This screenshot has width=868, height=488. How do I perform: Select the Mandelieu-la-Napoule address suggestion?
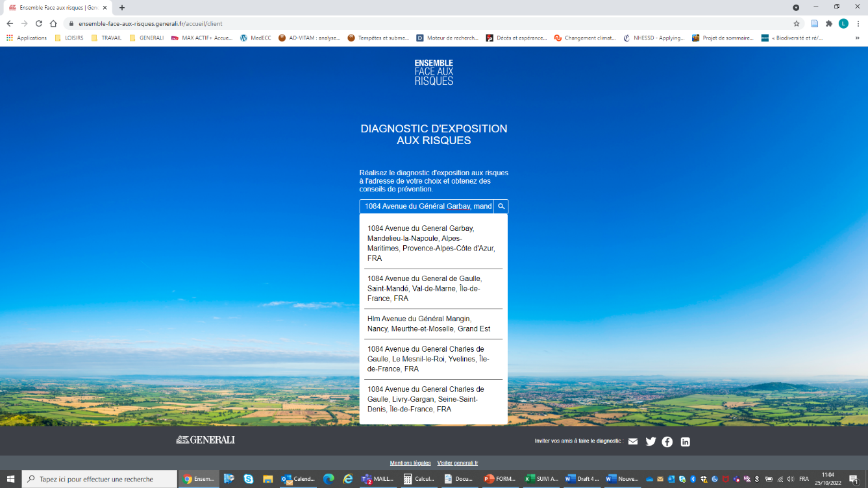pos(431,243)
